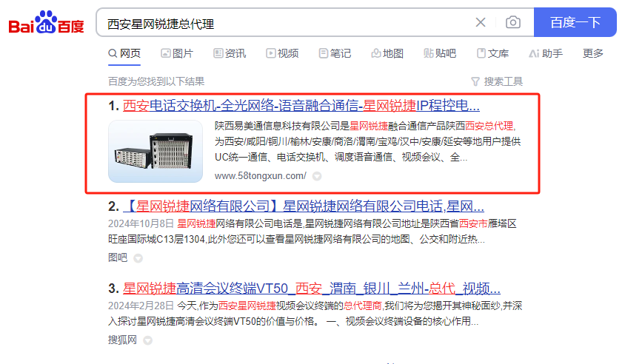The width and height of the screenshot is (625, 364).
Task: Open camera image search icon
Action: (512, 22)
